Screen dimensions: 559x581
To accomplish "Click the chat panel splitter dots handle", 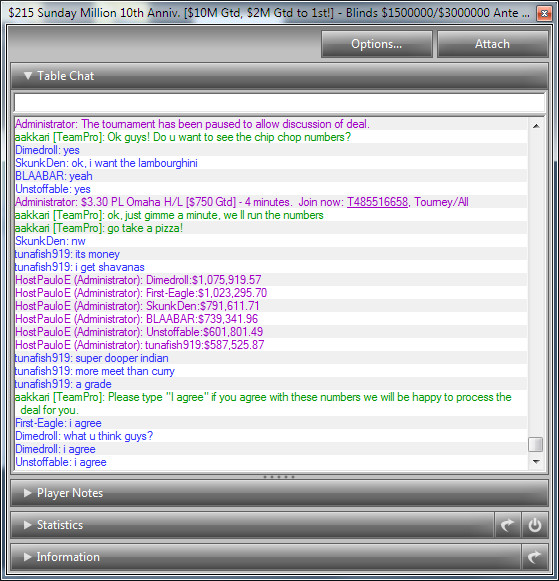I will [279, 477].
